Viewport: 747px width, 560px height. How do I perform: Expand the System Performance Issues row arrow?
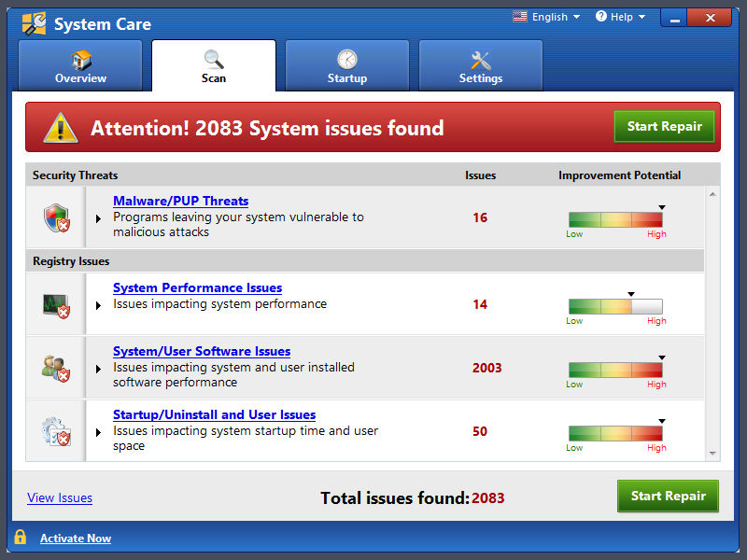pos(98,305)
